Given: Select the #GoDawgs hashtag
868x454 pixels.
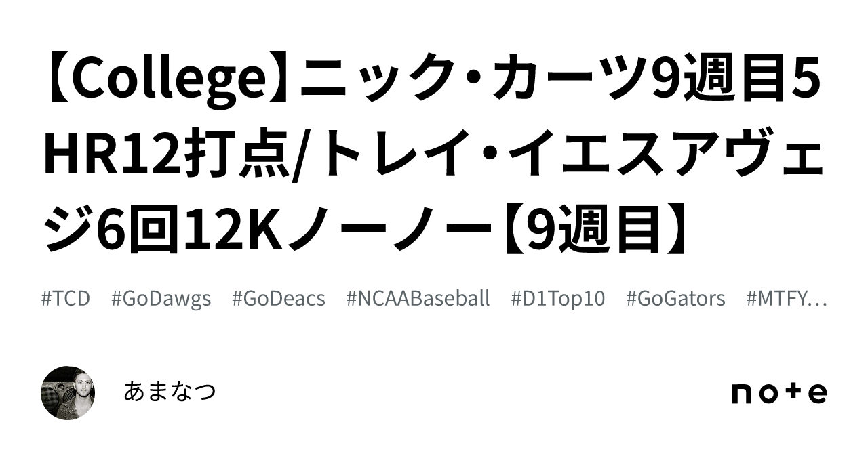Looking at the screenshot, I should coord(161,298).
